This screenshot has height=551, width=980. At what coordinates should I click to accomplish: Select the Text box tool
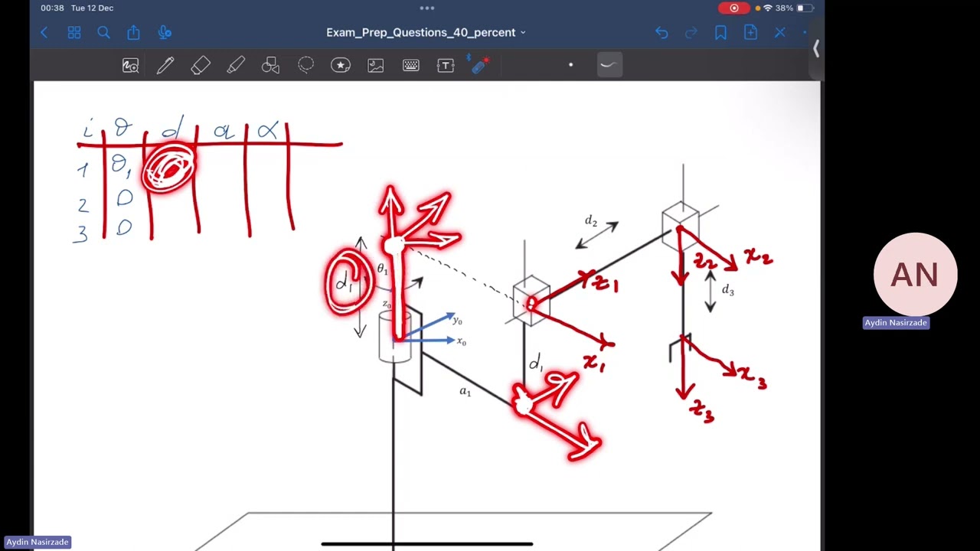(446, 66)
